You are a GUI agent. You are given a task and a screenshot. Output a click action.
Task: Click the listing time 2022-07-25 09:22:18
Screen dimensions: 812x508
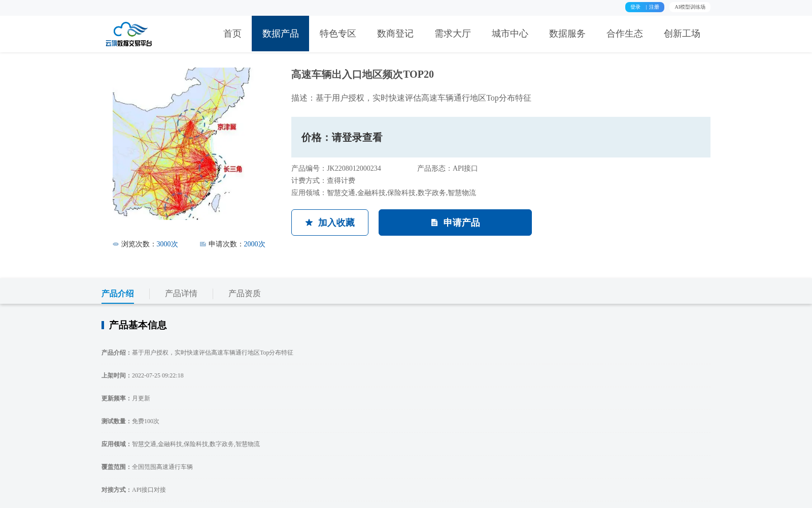tap(158, 375)
